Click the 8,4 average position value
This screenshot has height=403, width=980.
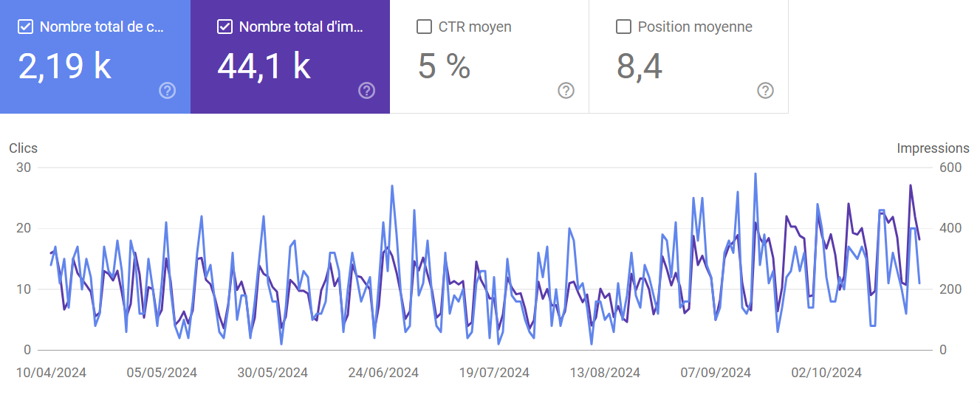pyautogui.click(x=640, y=67)
